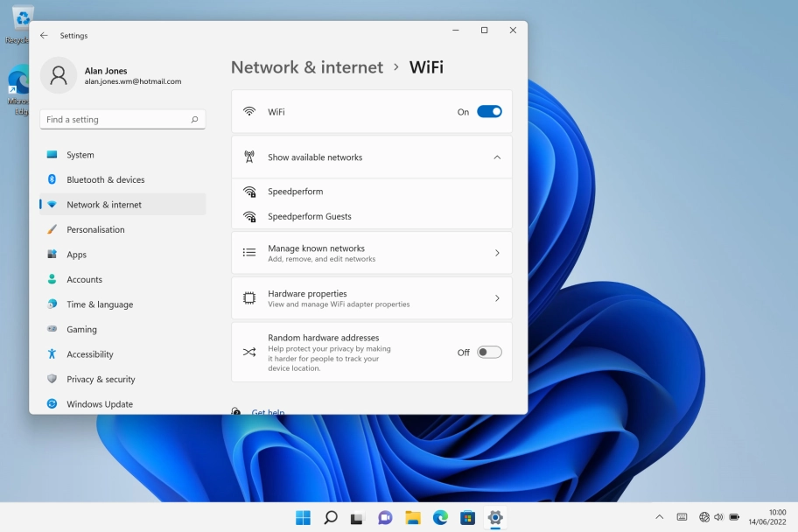Click the volume icon in system tray
The width and height of the screenshot is (798, 532).
(718, 517)
